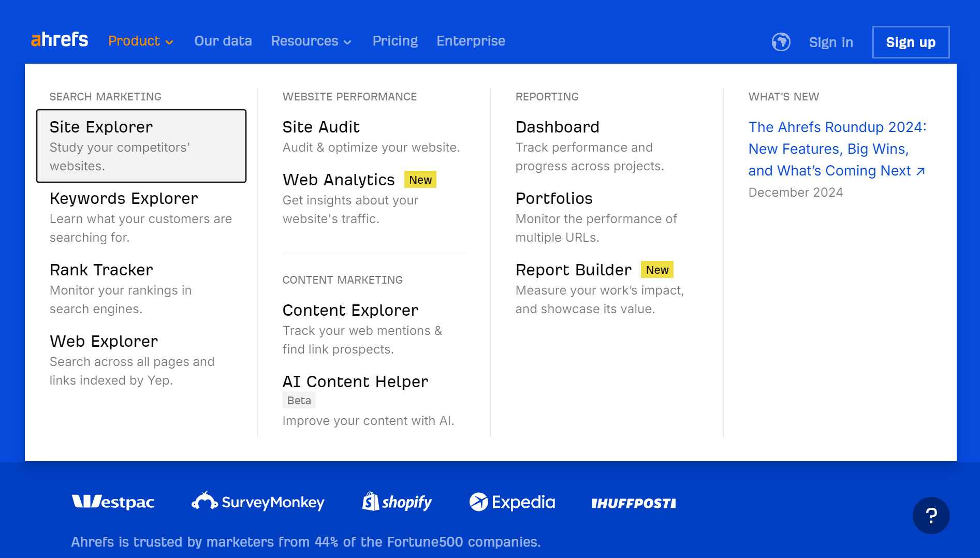This screenshot has width=980, height=558.
Task: Go to Our data page
Action: coord(223,41)
